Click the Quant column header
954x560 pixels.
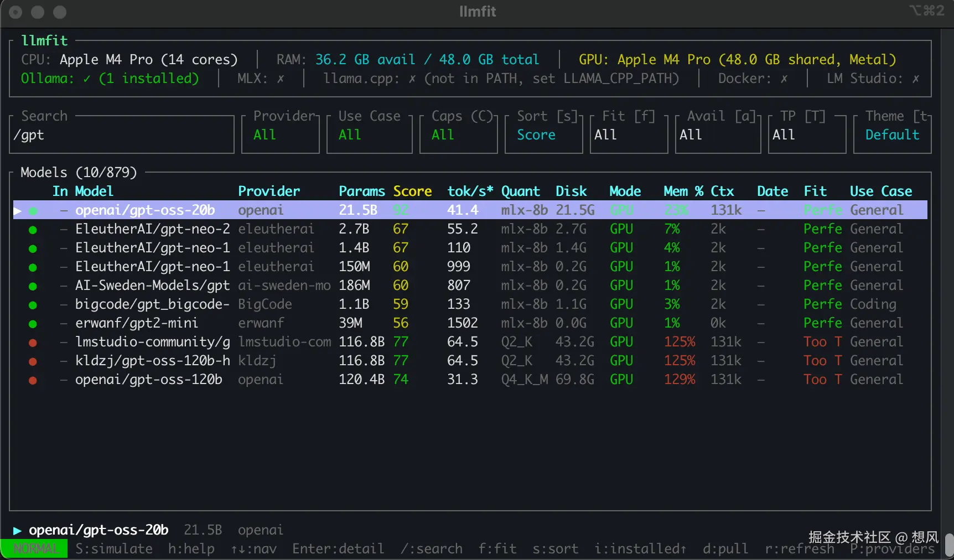coord(521,191)
